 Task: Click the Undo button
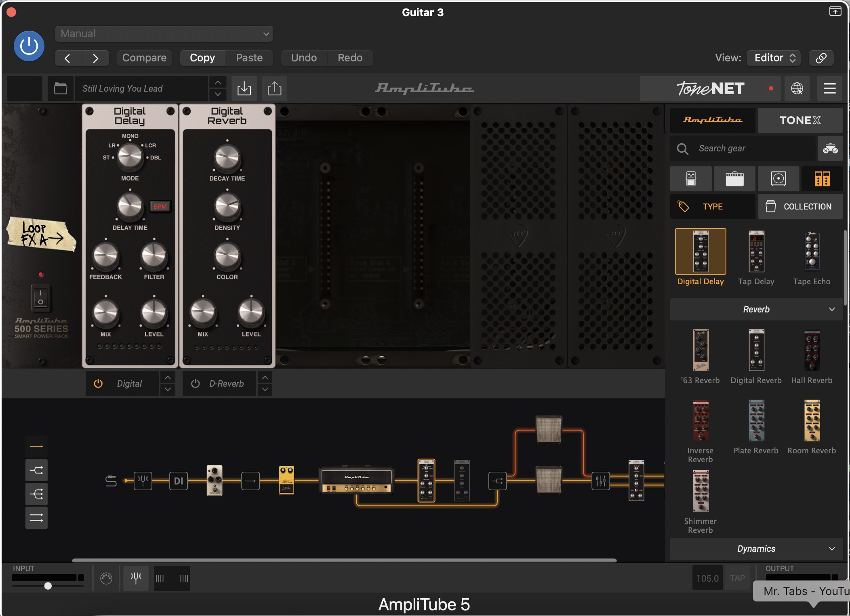pyautogui.click(x=304, y=58)
